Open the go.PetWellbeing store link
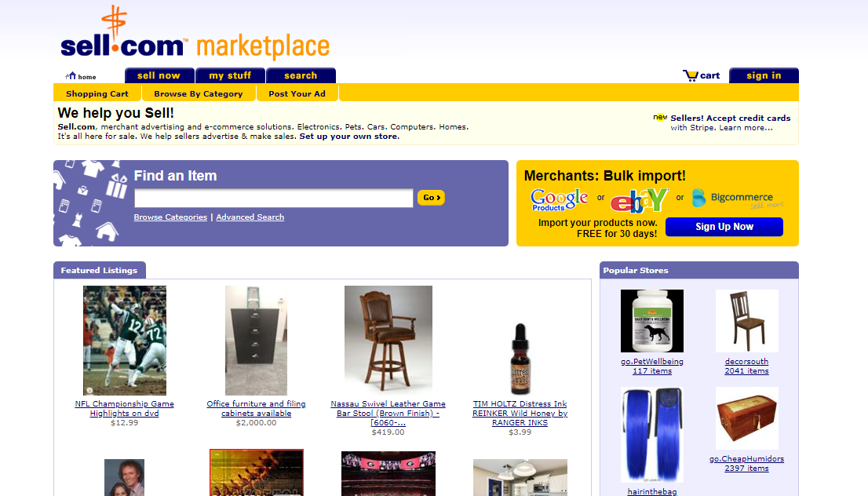 click(652, 362)
